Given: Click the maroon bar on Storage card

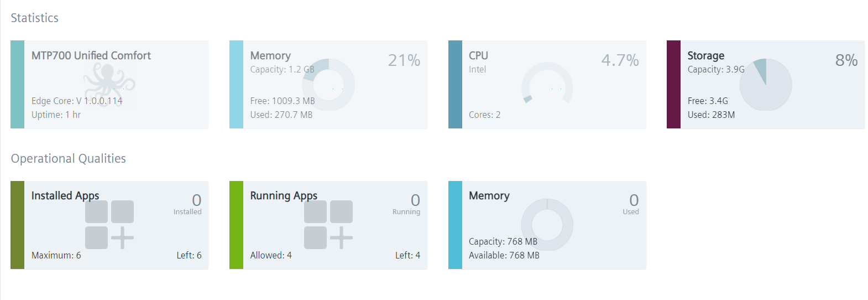Looking at the screenshot, I should click(673, 84).
